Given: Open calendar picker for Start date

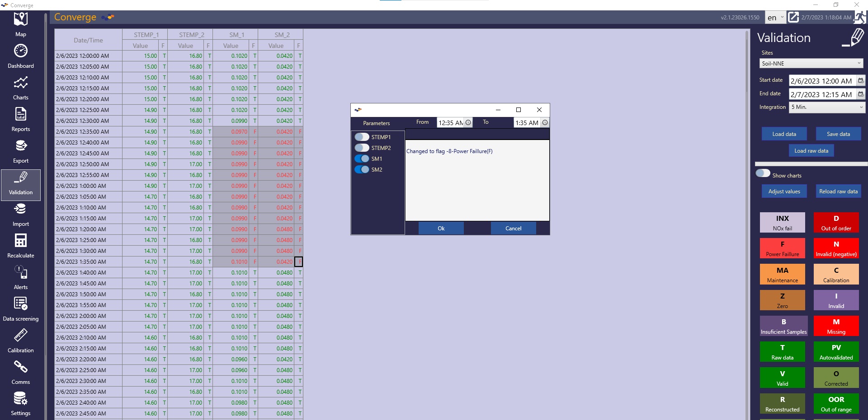Looking at the screenshot, I should pyautogui.click(x=861, y=81).
